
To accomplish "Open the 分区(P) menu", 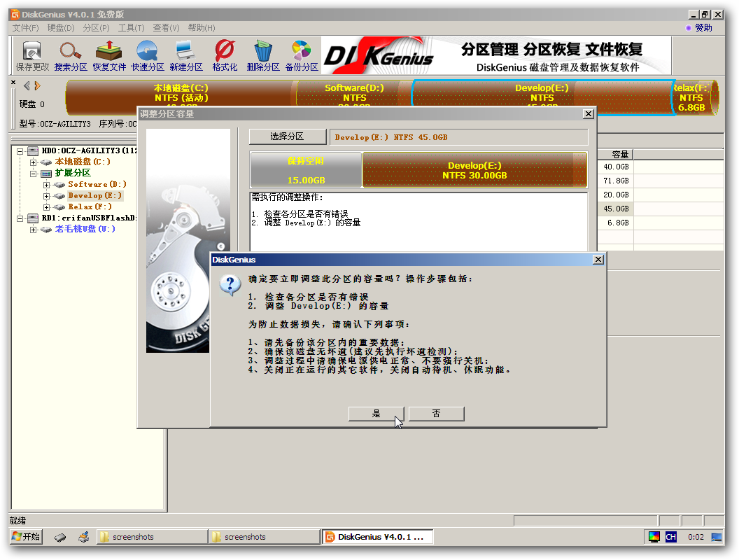I will click(96, 28).
